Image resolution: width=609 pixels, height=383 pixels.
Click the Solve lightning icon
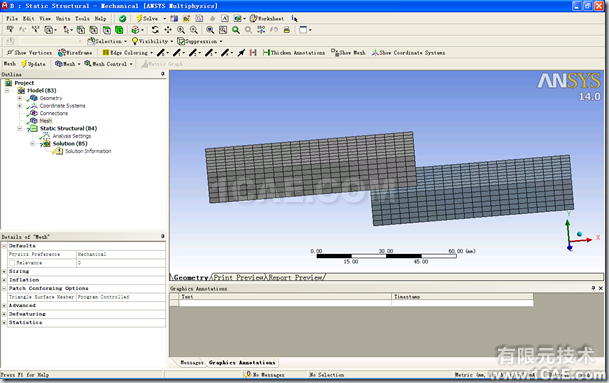point(139,18)
